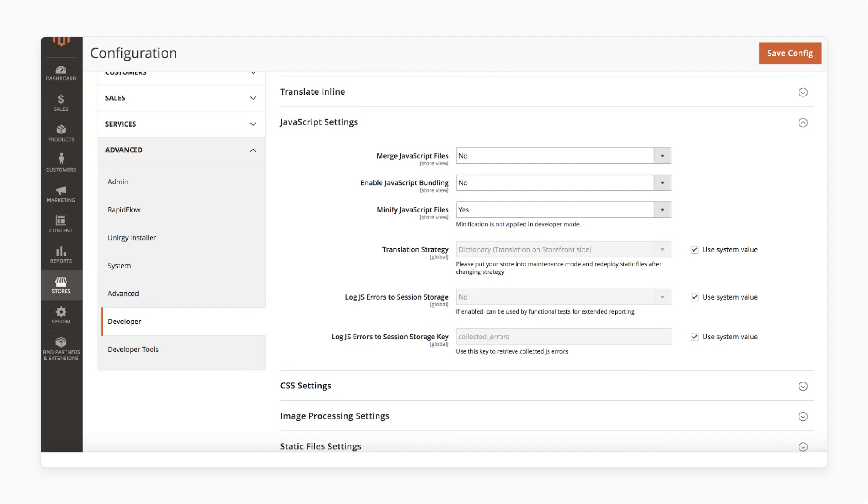Open Log JS Errors to Session Storage dropdown

(x=563, y=297)
